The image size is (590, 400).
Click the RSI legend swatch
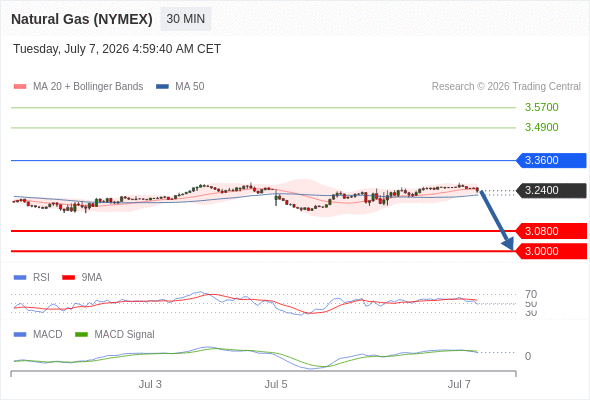tap(20, 278)
